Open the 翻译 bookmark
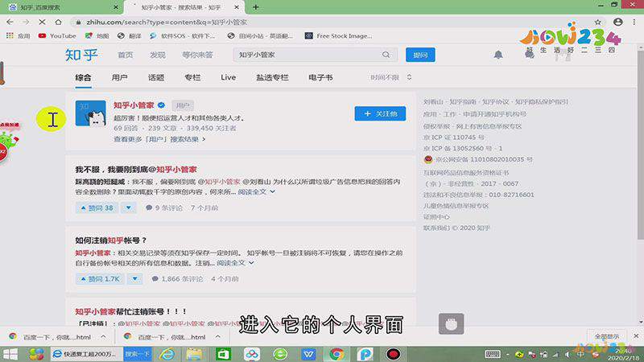The height and width of the screenshot is (362, 644). click(130, 35)
